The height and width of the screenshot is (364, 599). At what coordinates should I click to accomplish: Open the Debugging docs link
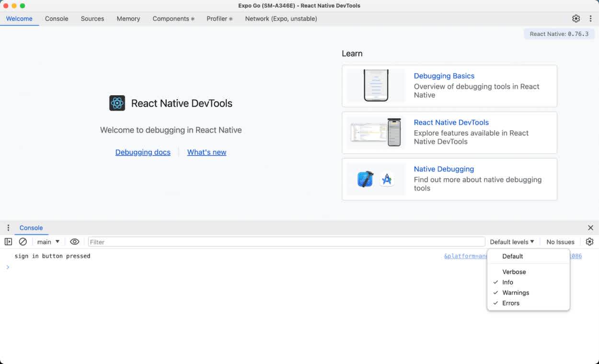(143, 152)
